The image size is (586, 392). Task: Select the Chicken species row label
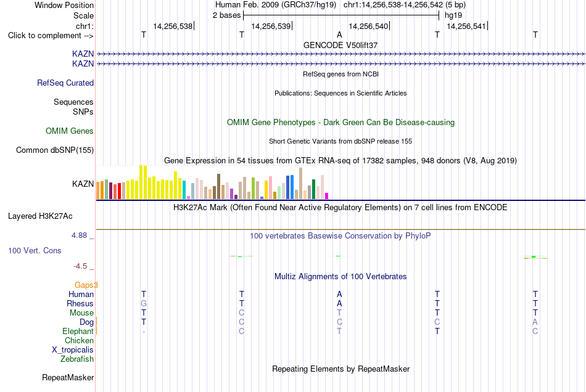click(79, 340)
